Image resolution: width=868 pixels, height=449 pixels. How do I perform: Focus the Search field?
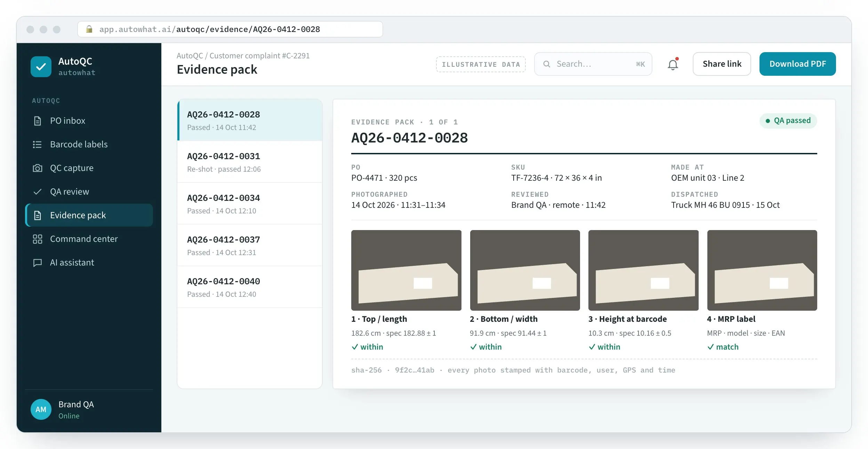point(593,64)
